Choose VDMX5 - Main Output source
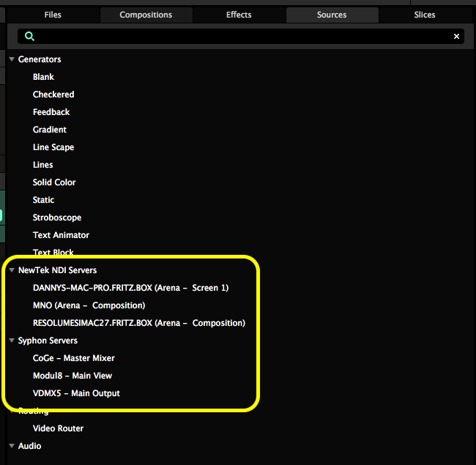The height and width of the screenshot is (465, 476). pyautogui.click(x=76, y=393)
